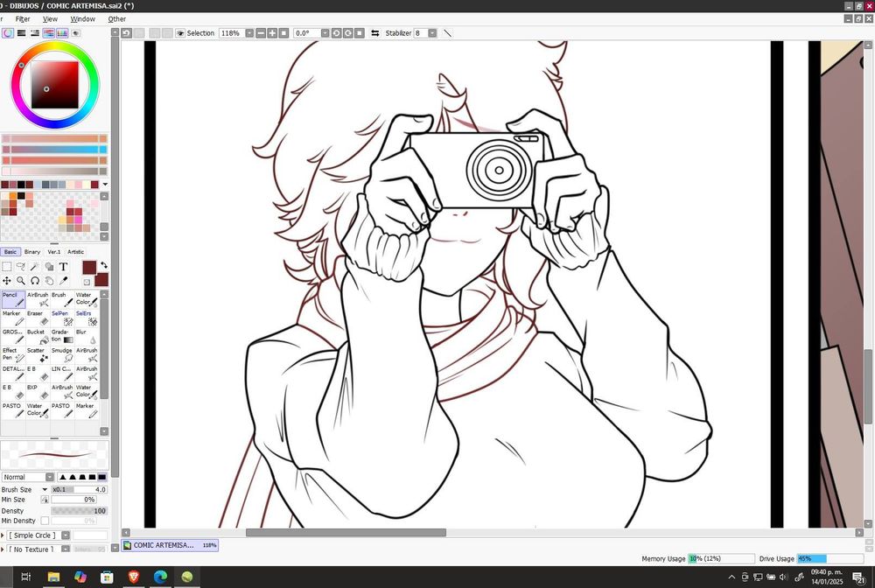875x588 pixels.
Task: Toggle the color wheel panel
Action: click(x=8, y=33)
